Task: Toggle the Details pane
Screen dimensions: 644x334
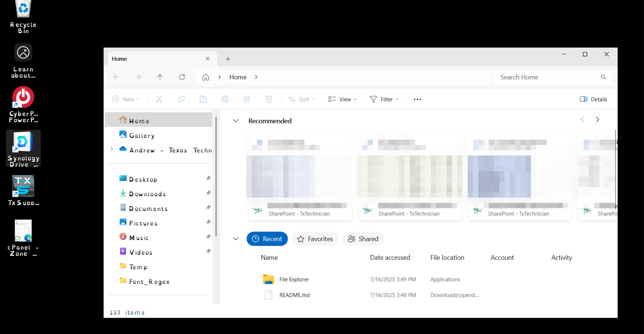Action: (x=593, y=99)
